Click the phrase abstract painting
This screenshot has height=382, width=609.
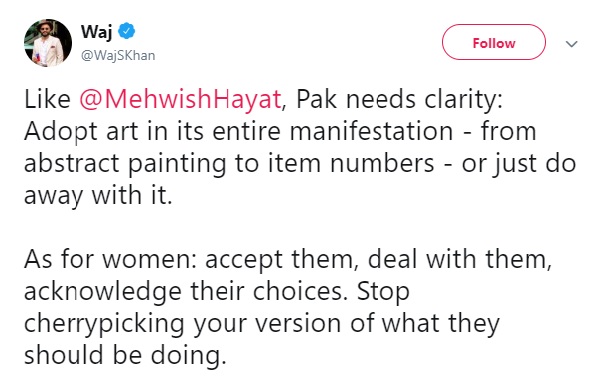coord(125,164)
